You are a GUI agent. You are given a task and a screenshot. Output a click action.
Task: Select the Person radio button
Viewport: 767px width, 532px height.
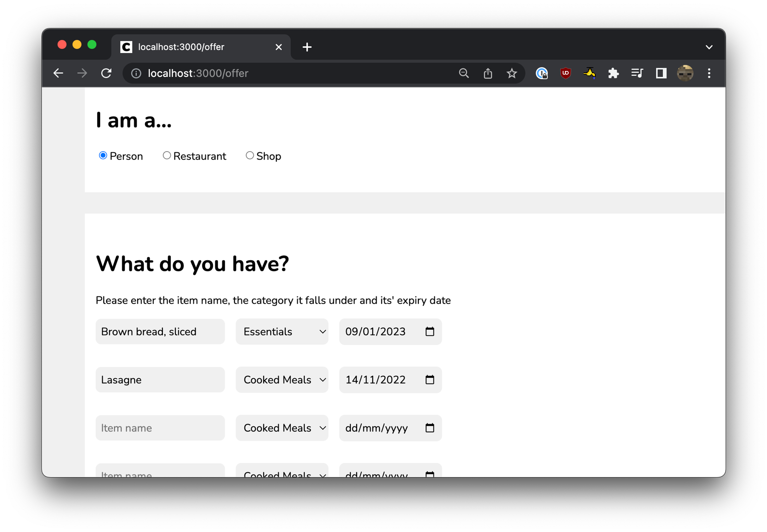(x=103, y=156)
